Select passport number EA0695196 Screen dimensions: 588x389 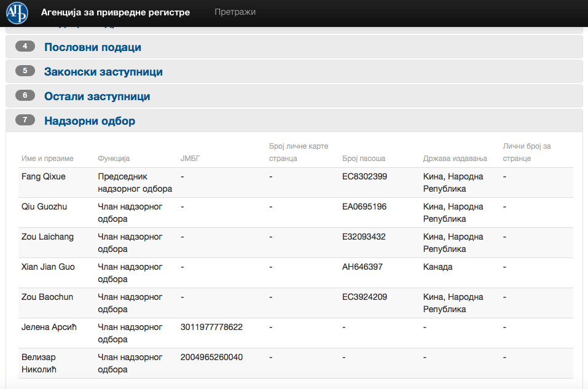click(x=364, y=207)
